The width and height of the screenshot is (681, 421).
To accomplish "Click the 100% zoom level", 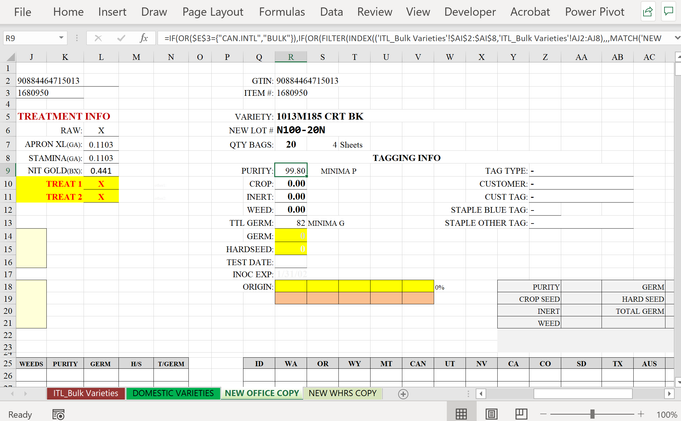I will click(667, 414).
